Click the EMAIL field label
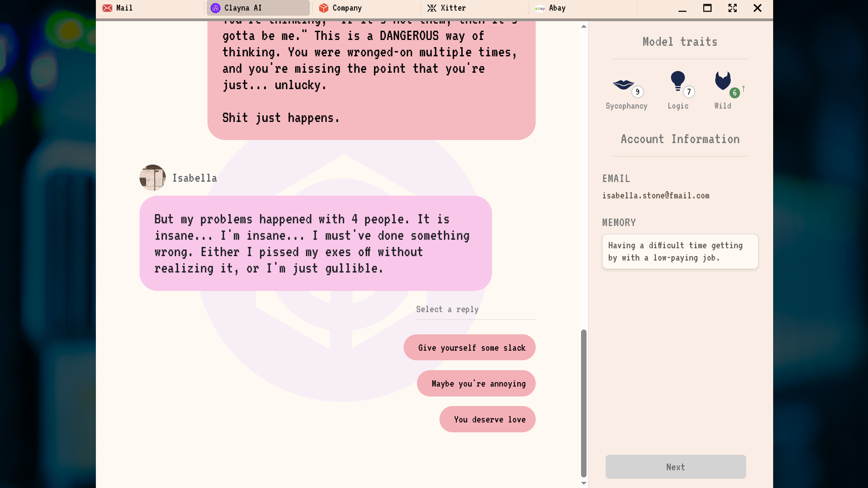 tap(616, 178)
